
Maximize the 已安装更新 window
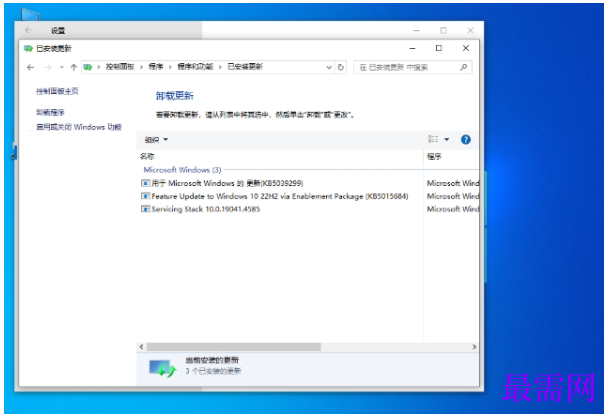(x=439, y=48)
